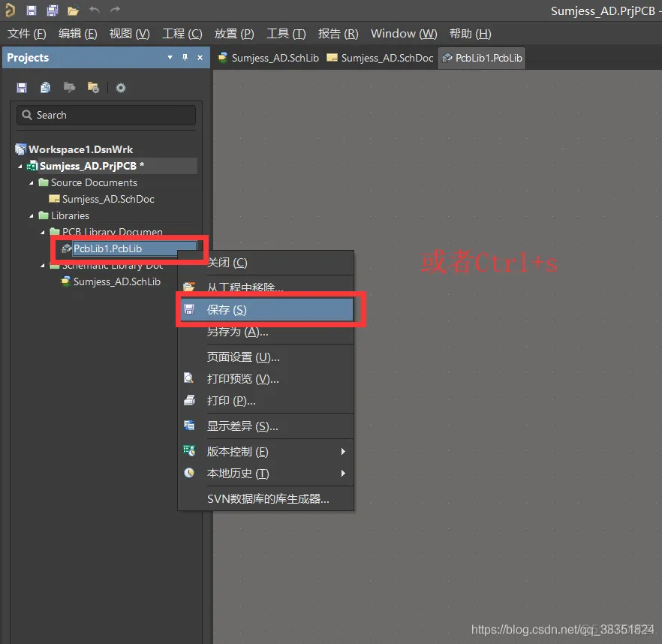Open the 报告 (R) menu
662x644 pixels.
(338, 34)
